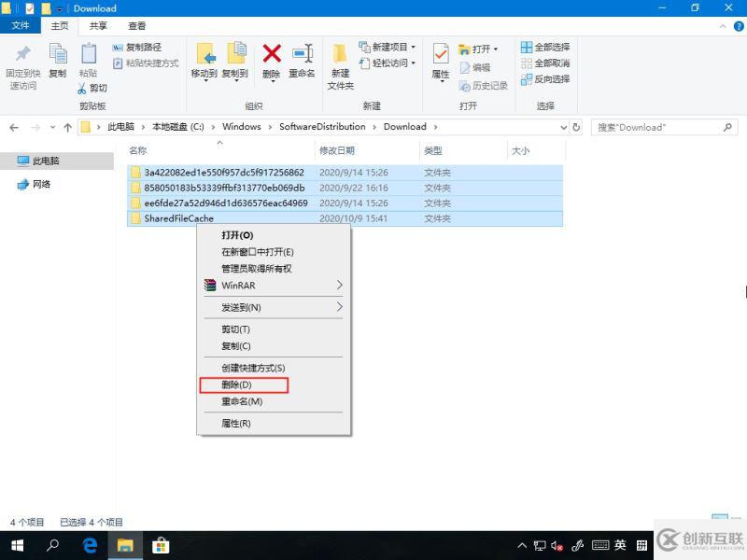The width and height of the screenshot is (747, 560).
Task: Open Move to ribbon button
Action: point(204,62)
